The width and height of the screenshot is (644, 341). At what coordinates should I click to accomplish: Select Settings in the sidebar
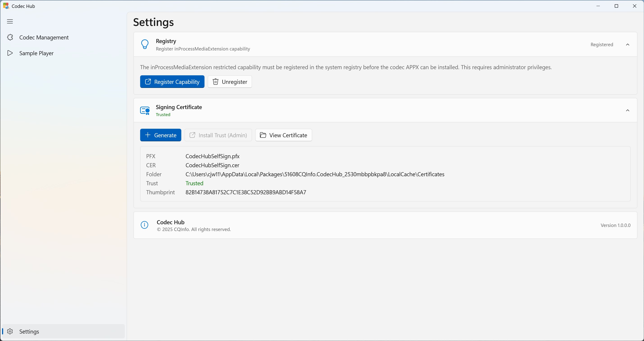tap(64, 331)
